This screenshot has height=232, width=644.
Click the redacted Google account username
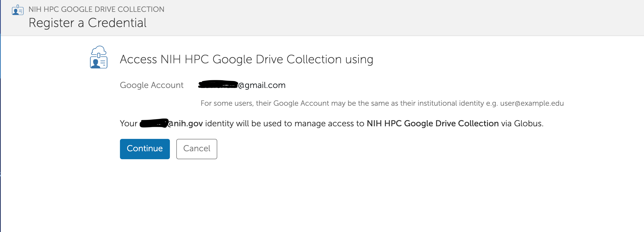(218, 84)
